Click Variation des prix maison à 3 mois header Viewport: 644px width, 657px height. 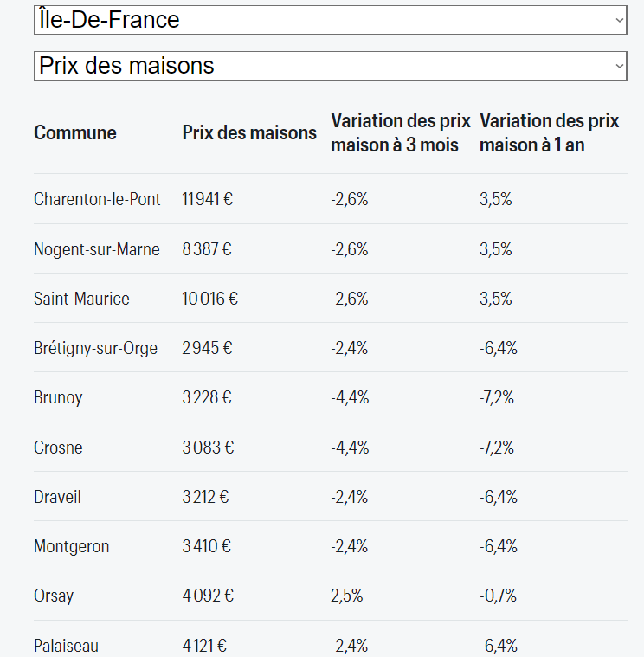[401, 132]
